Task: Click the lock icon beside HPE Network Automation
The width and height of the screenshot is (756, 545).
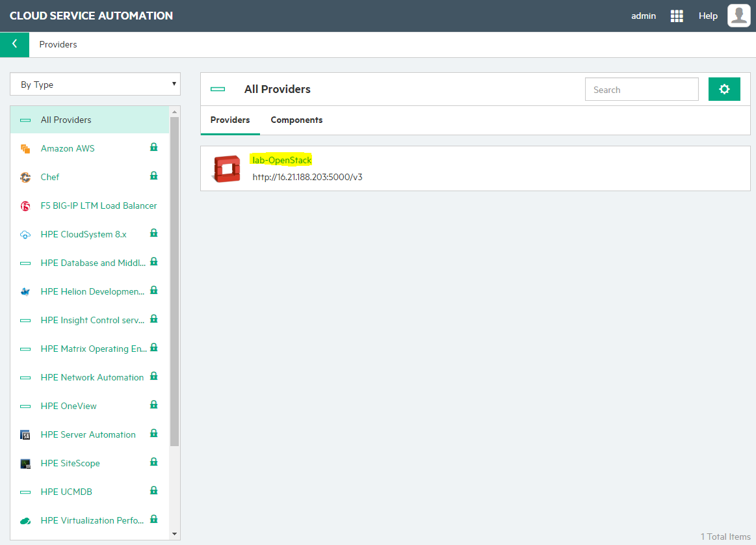Action: (154, 376)
